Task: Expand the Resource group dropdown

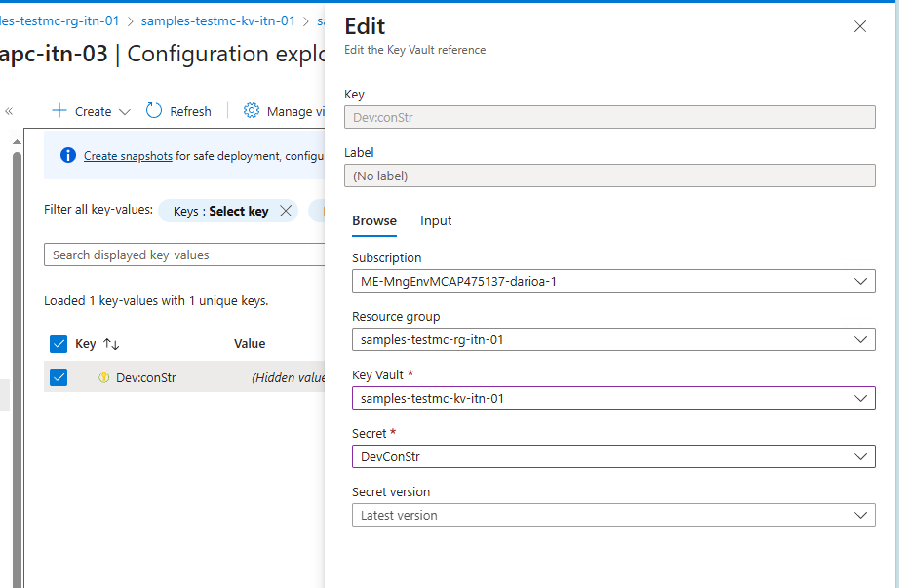Action: (612, 340)
